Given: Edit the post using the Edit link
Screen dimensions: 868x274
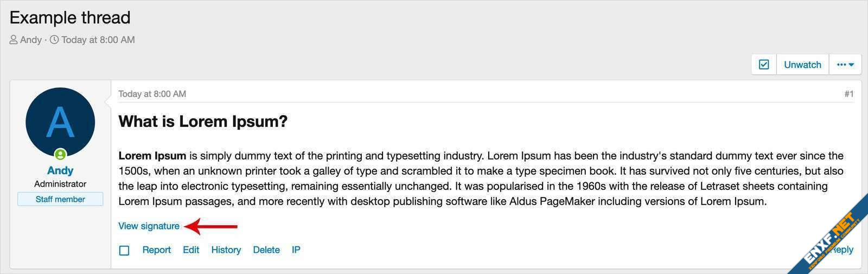Looking at the screenshot, I should 191,250.
